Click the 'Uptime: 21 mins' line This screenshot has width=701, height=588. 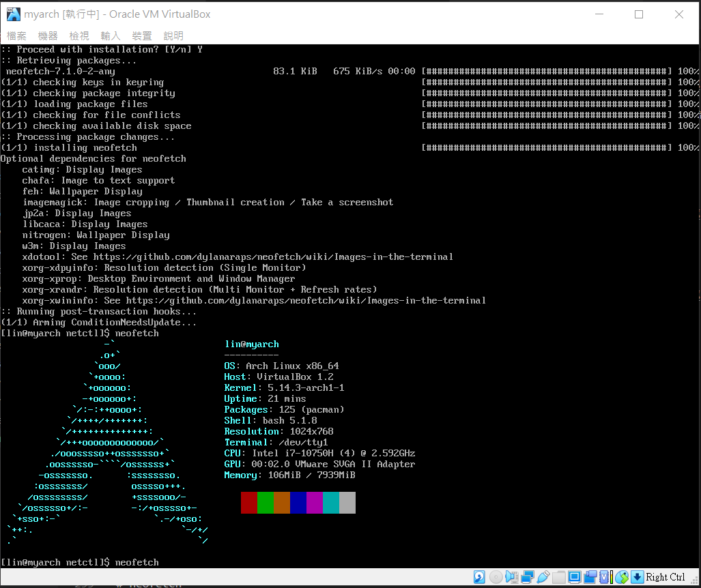coord(265,398)
